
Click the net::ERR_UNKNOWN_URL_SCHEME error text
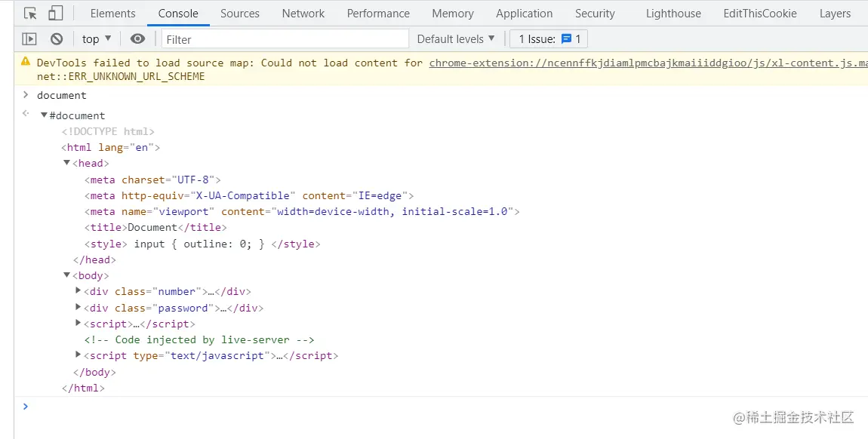click(121, 76)
